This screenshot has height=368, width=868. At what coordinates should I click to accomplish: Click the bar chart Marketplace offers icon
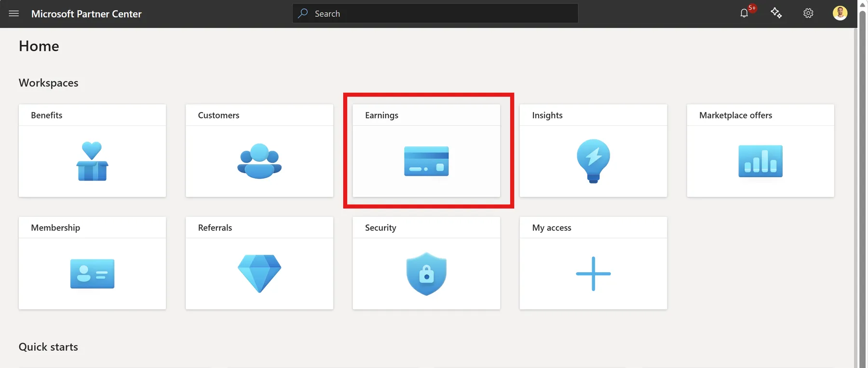760,161
